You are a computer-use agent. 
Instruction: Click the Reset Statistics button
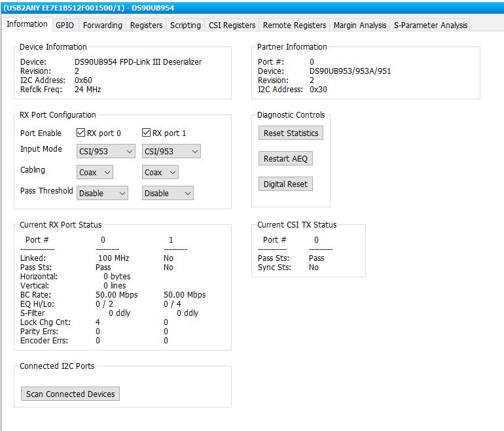point(291,133)
